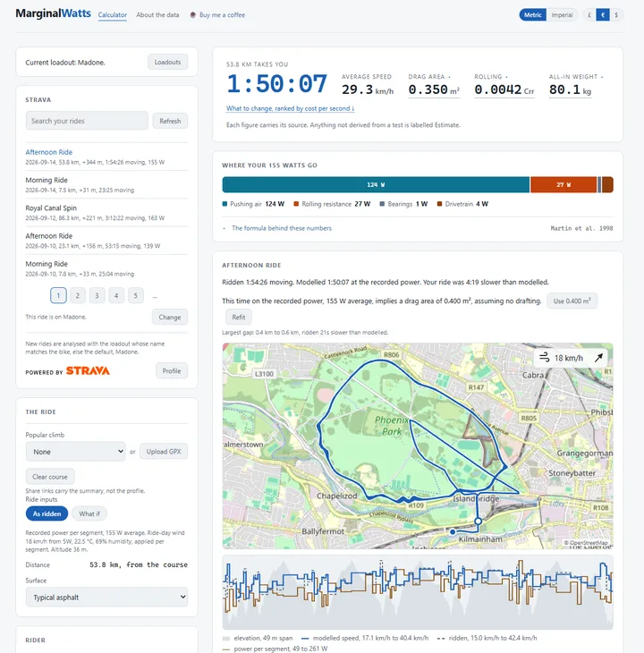The height and width of the screenshot is (653, 644).
Task: Click the Use 0.400 m² button
Action: [572, 301]
